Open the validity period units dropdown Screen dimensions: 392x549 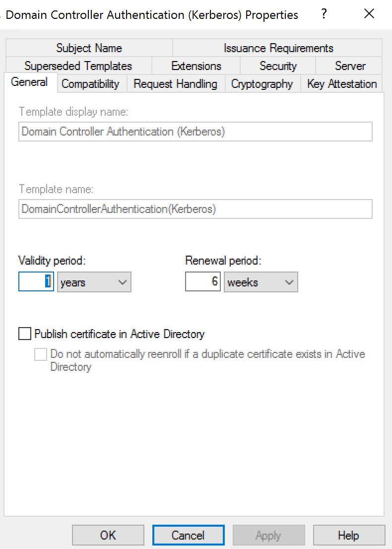[x=94, y=282]
